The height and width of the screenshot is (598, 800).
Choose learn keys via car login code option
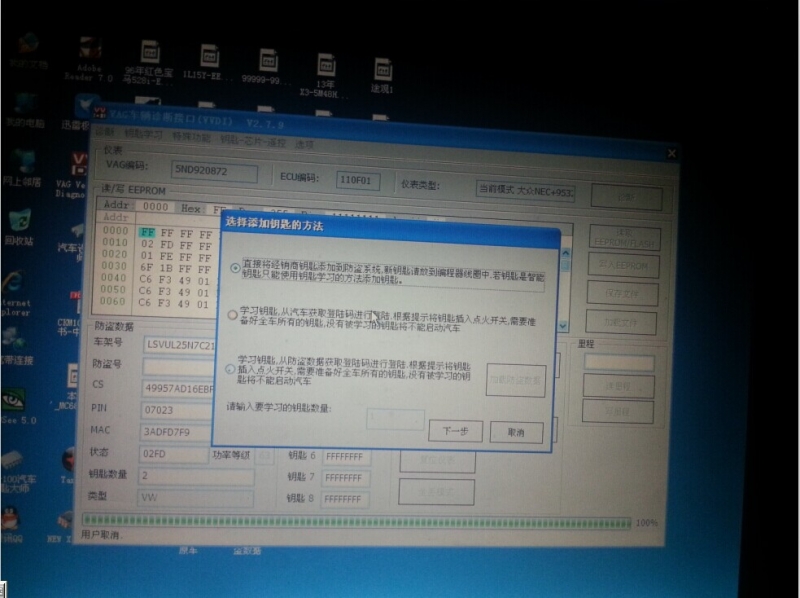click(232, 315)
